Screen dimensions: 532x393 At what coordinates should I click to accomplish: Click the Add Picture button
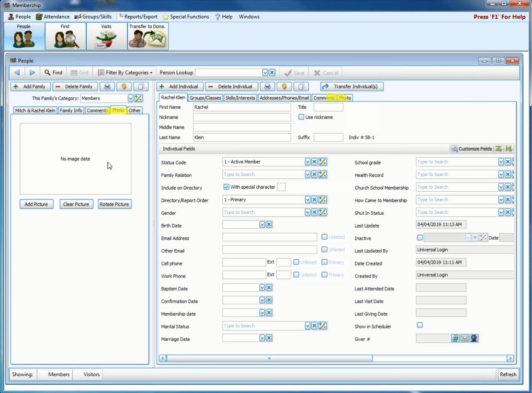[x=36, y=204]
